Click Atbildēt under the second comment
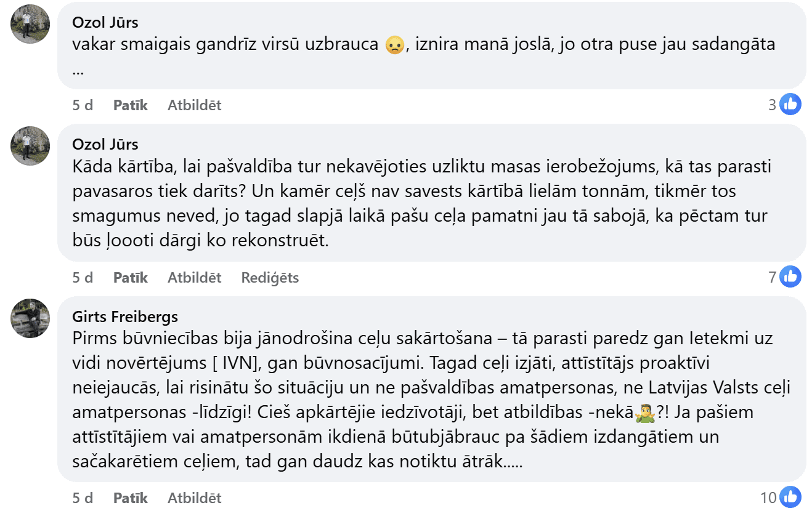The height and width of the screenshot is (516, 812). pos(194,278)
